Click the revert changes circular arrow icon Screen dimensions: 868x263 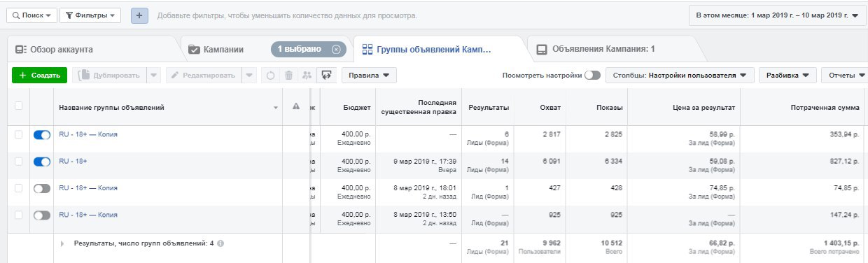tap(270, 75)
